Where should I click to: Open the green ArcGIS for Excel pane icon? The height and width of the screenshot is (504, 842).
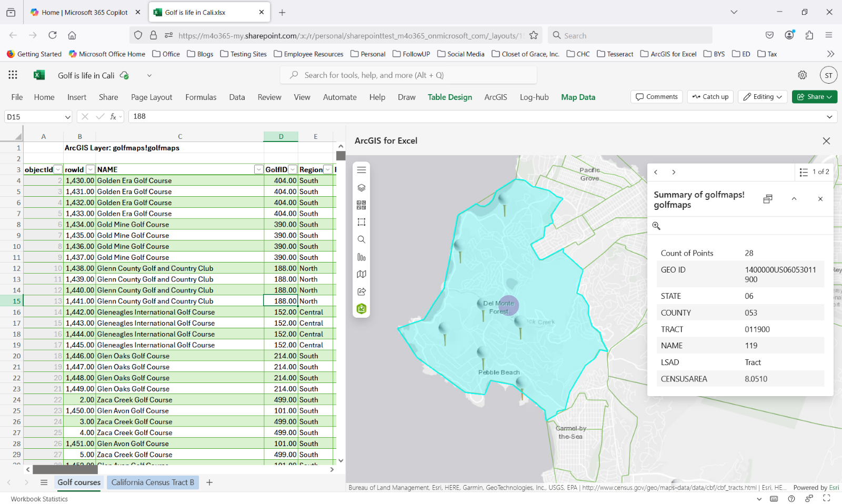[x=362, y=309]
